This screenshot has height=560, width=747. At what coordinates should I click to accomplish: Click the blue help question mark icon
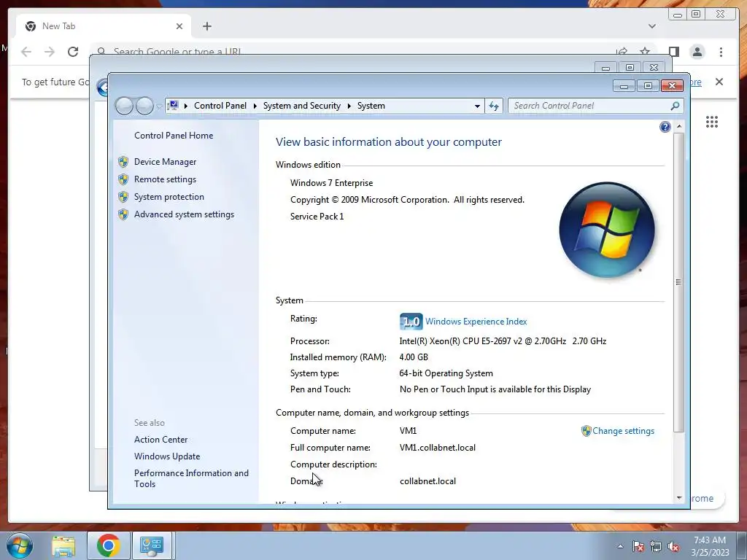click(665, 127)
